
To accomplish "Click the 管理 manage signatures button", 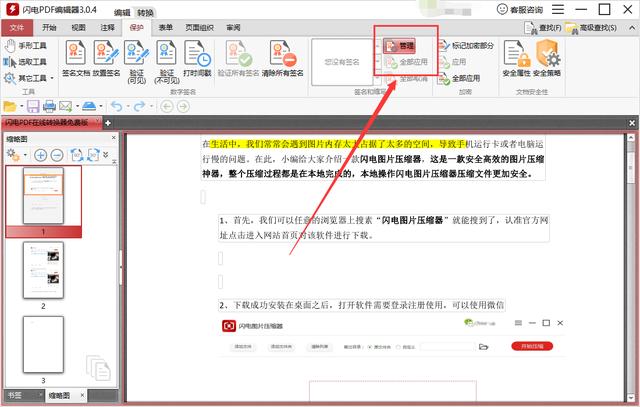I will 399,46.
